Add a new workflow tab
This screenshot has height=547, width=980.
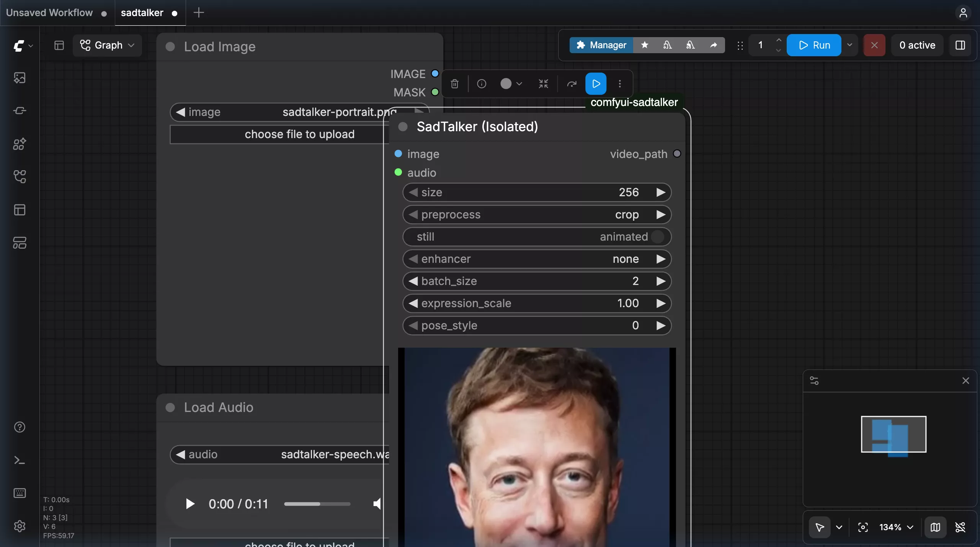point(199,13)
